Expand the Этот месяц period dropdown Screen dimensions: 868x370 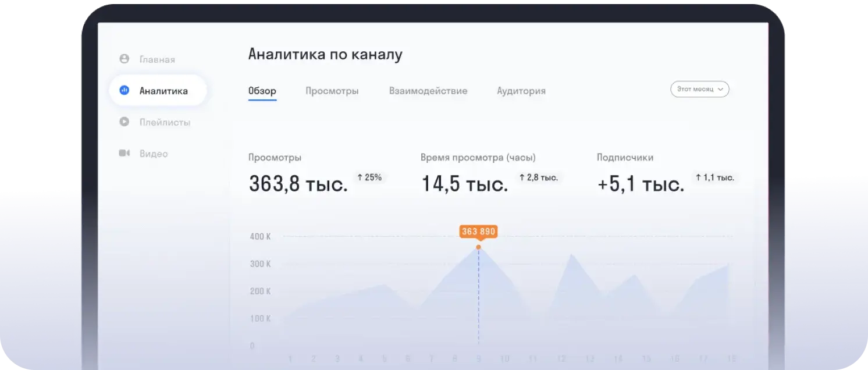(x=700, y=89)
